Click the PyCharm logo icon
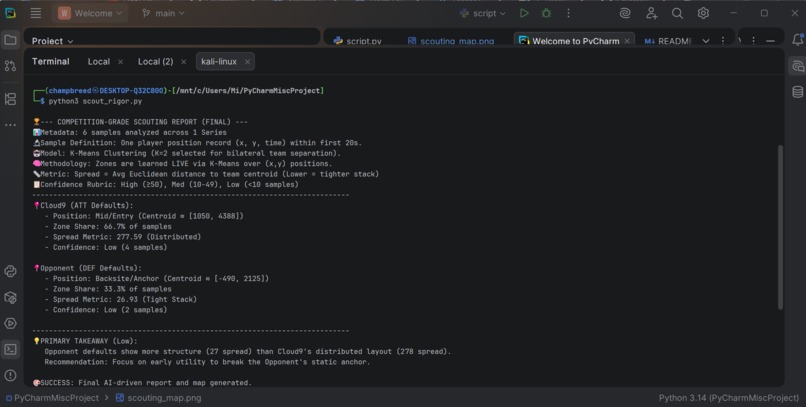Screen dimensions: 806x407 10,13
